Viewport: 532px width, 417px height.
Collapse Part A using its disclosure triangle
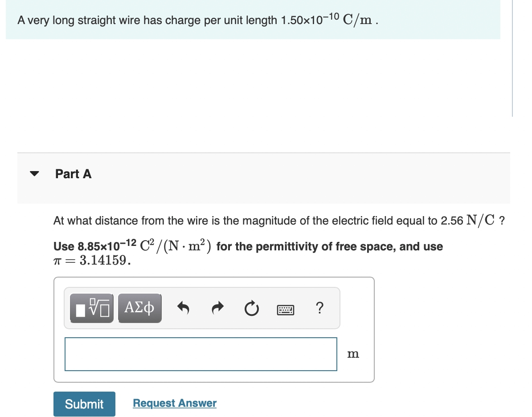pos(34,174)
